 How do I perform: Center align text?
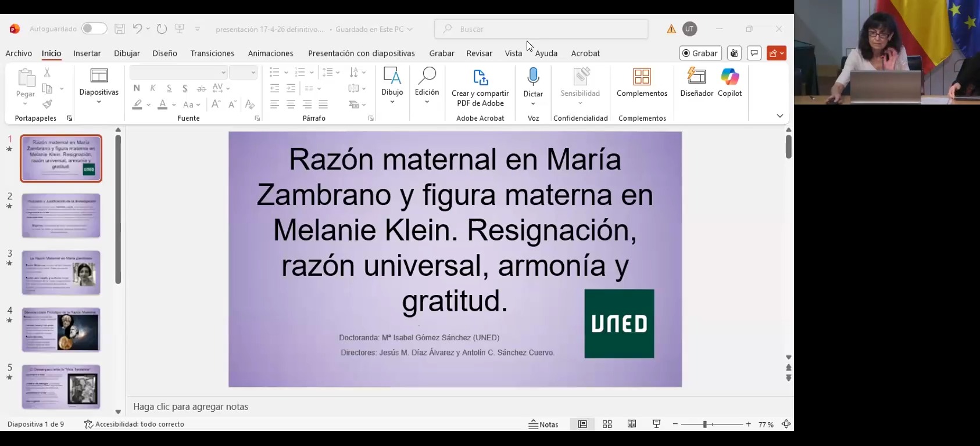point(291,105)
